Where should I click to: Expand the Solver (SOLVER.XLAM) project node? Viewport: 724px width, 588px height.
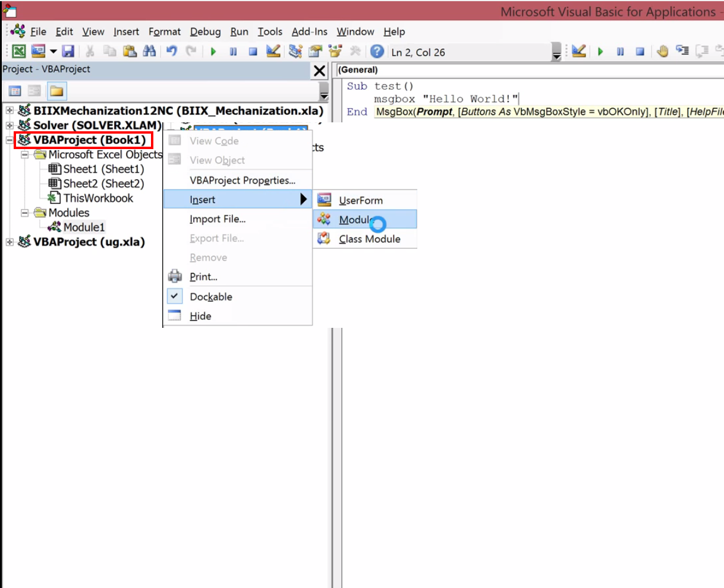click(x=8, y=125)
